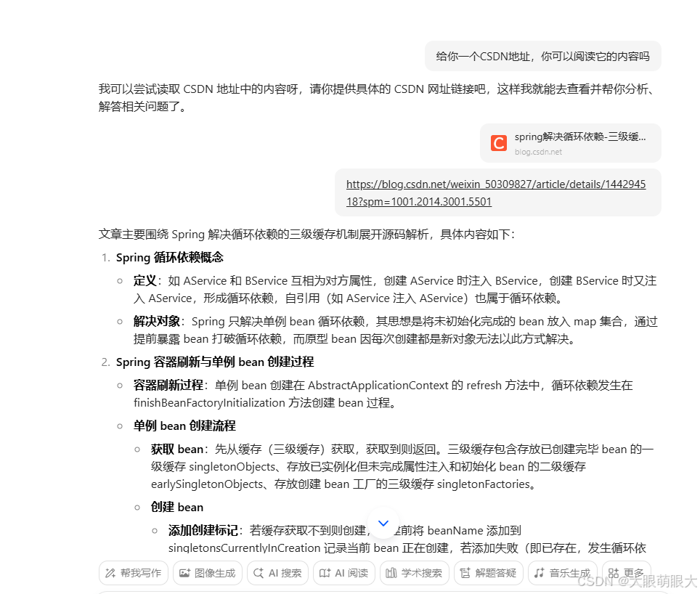Screen dimensions: 700x594
Task: Select AI 搜索 shortcut
Action: pos(277,573)
